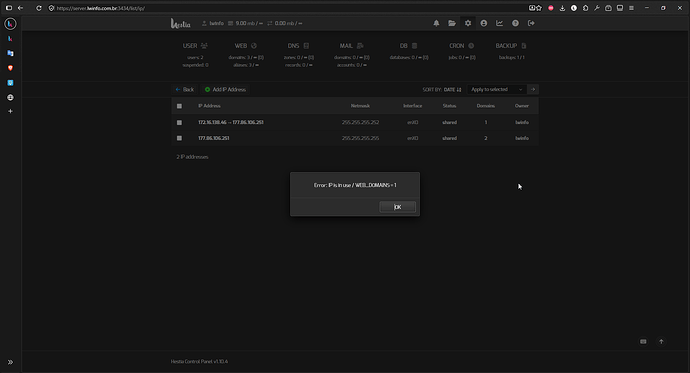
Task: Open the statistics chart icon
Action: point(499,23)
